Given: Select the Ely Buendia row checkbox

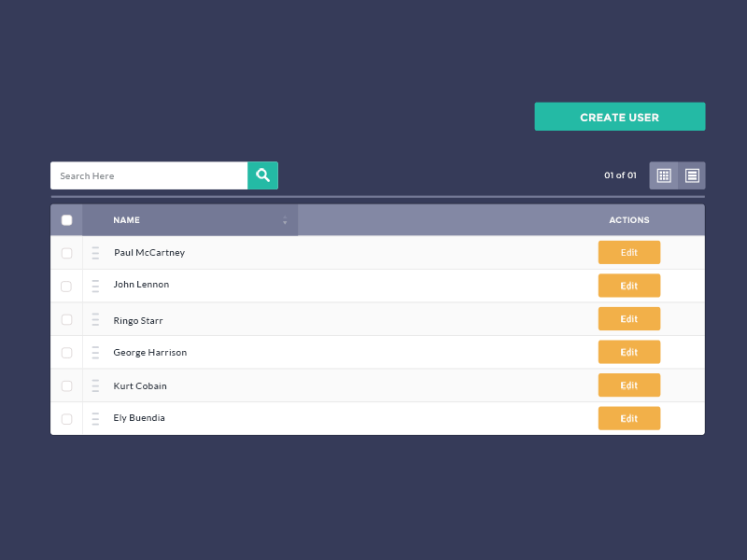Looking at the screenshot, I should click(66, 419).
